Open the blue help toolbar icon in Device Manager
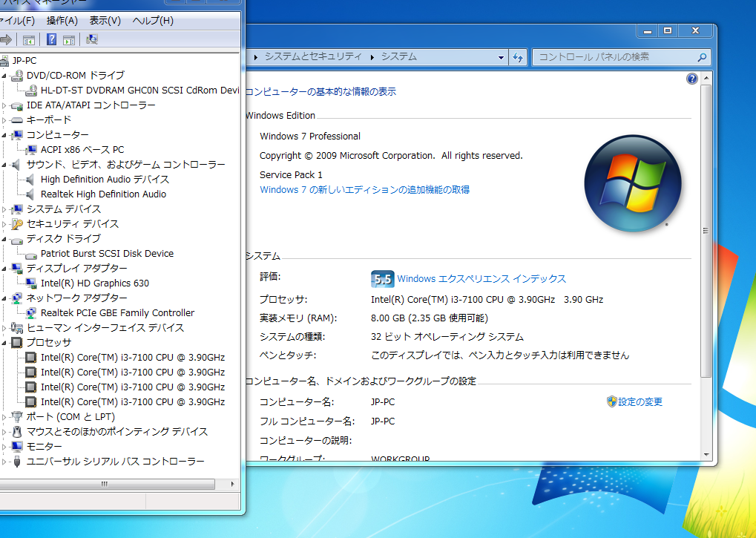Image resolution: width=756 pixels, height=538 pixels. pos(52,39)
